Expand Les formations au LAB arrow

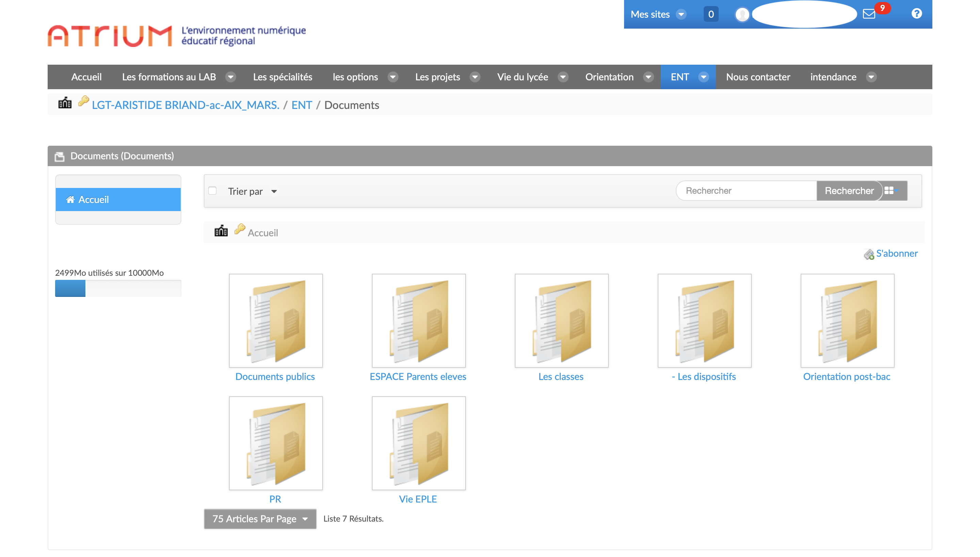click(x=230, y=77)
